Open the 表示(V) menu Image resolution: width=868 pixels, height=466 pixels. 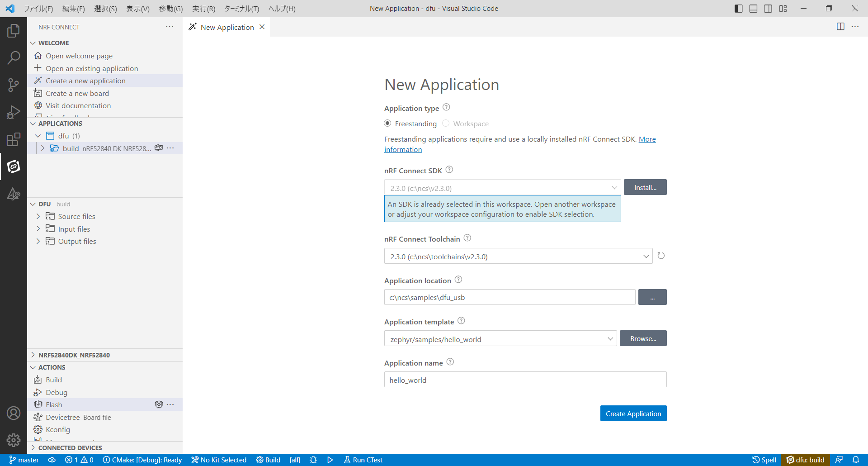click(138, 9)
